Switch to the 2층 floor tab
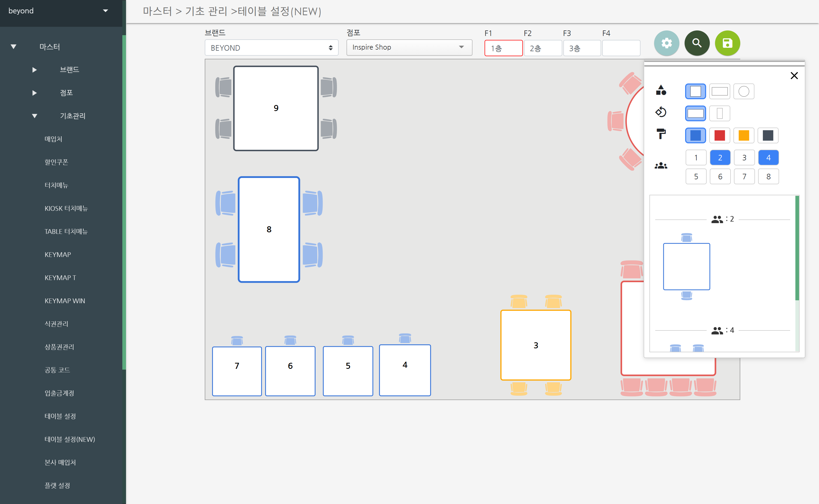The image size is (819, 504). (542, 48)
